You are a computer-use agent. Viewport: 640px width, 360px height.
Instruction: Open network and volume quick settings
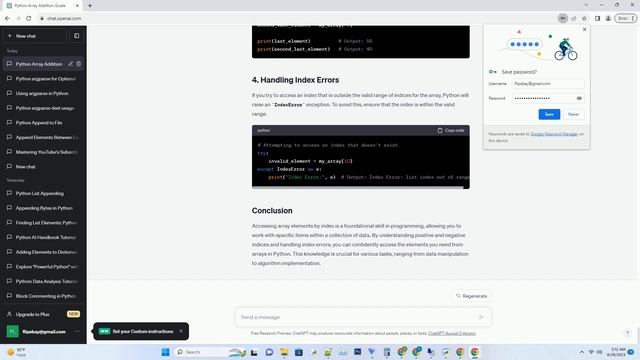(x=596, y=352)
